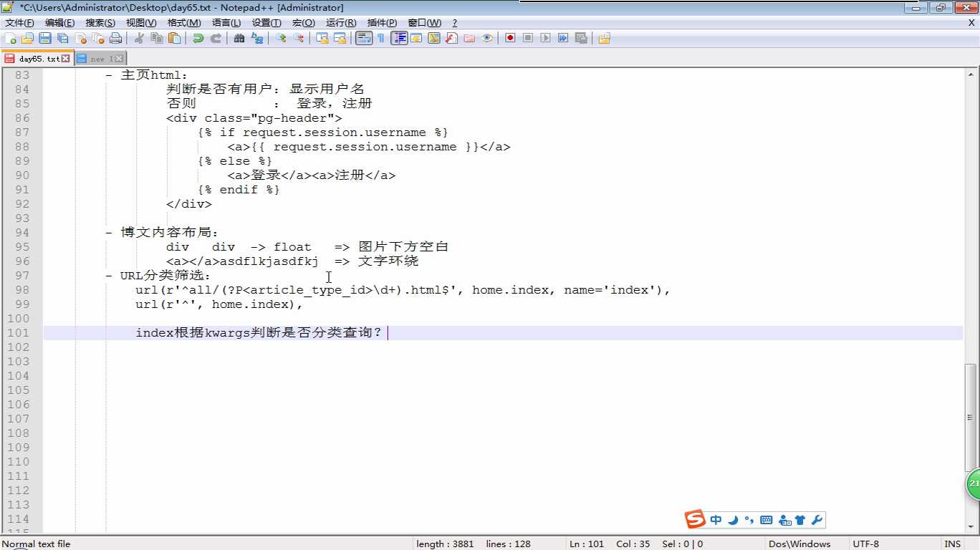The width and height of the screenshot is (980, 550).
Task: Toggle Show All Characters pilcrow icon
Action: click(381, 38)
